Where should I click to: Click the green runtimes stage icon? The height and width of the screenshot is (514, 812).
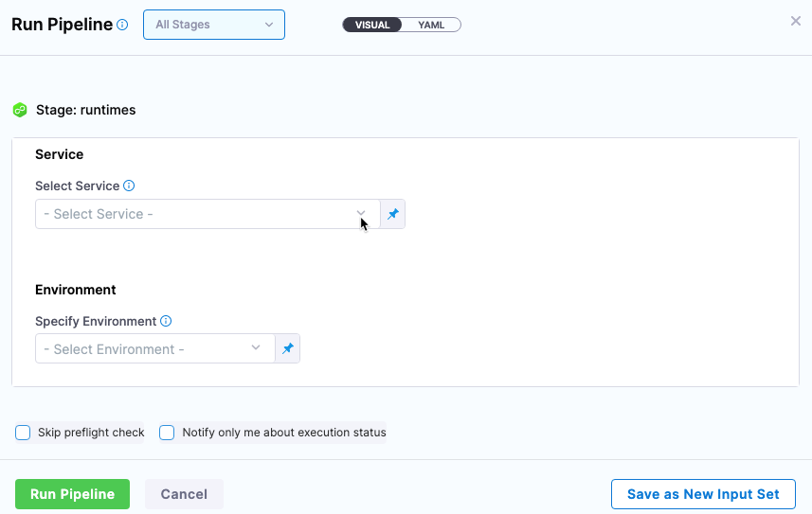(20, 111)
